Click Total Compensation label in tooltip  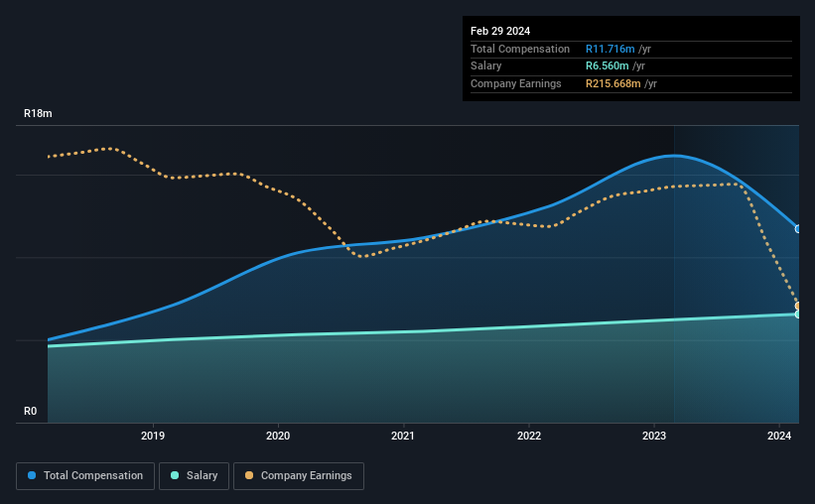coord(520,49)
